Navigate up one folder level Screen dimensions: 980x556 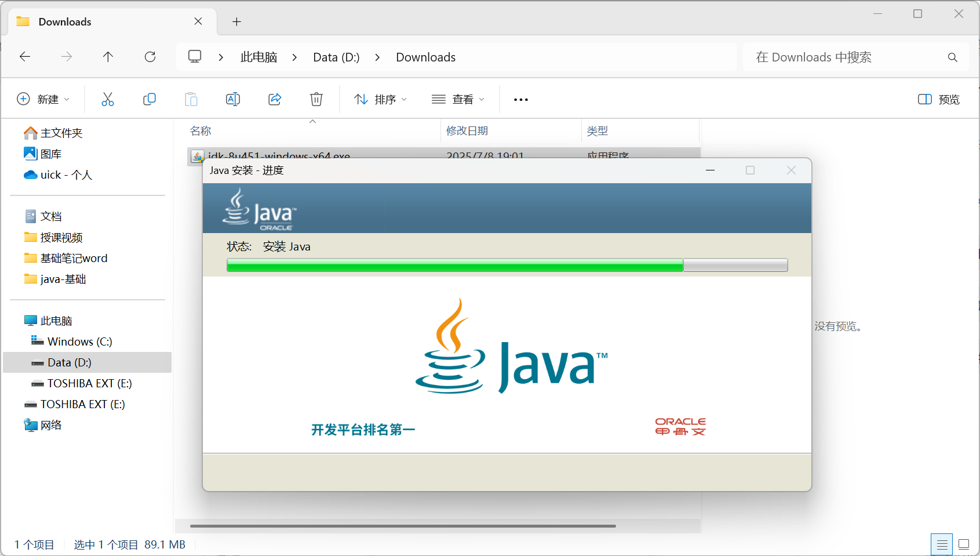(108, 56)
